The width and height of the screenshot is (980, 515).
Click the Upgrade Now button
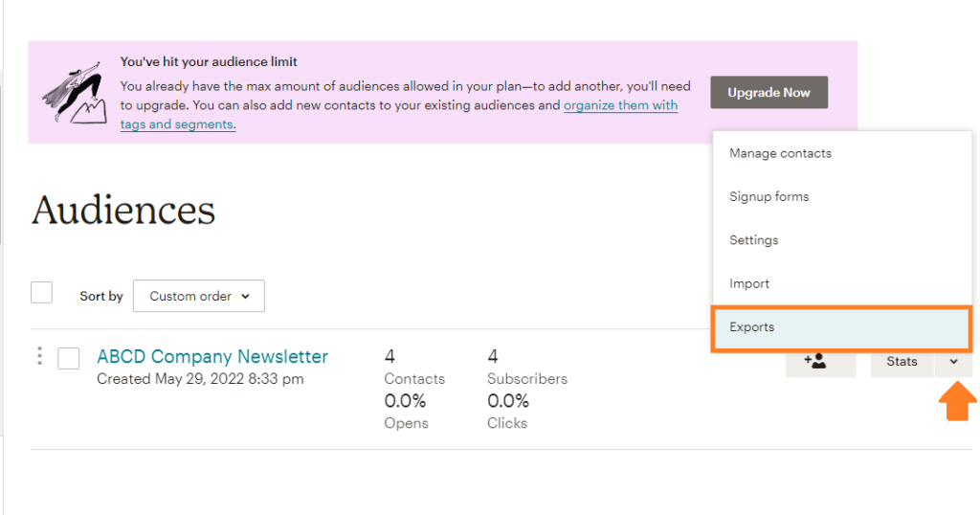click(768, 93)
